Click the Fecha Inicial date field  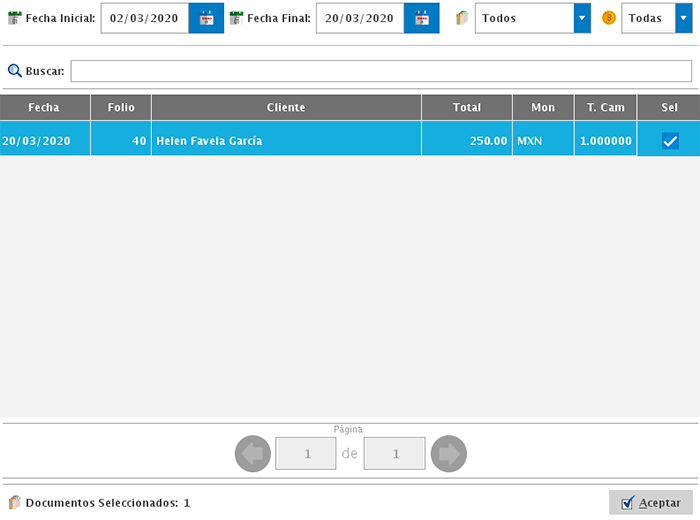144,18
